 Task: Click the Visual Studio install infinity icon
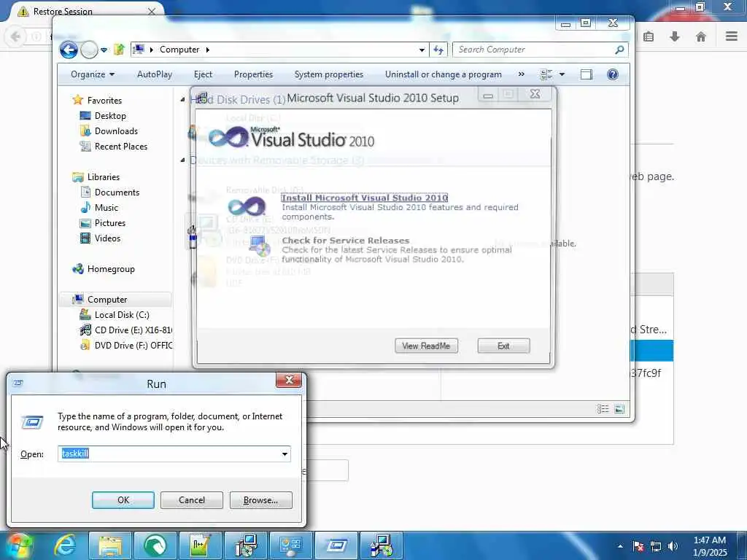[247, 206]
